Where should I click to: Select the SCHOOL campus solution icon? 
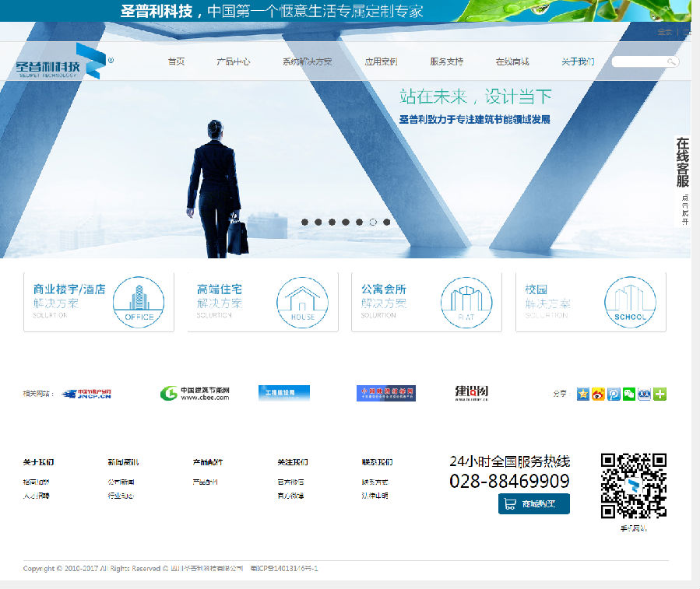point(630,302)
